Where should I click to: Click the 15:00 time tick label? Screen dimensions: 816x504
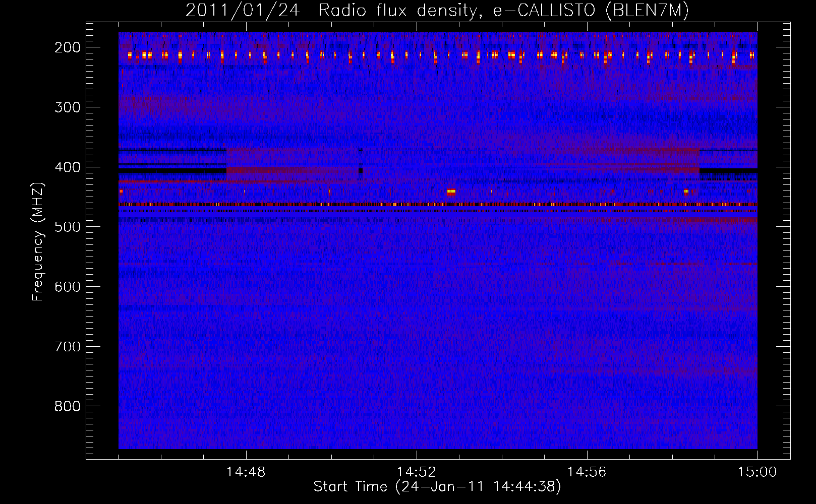coord(757,472)
